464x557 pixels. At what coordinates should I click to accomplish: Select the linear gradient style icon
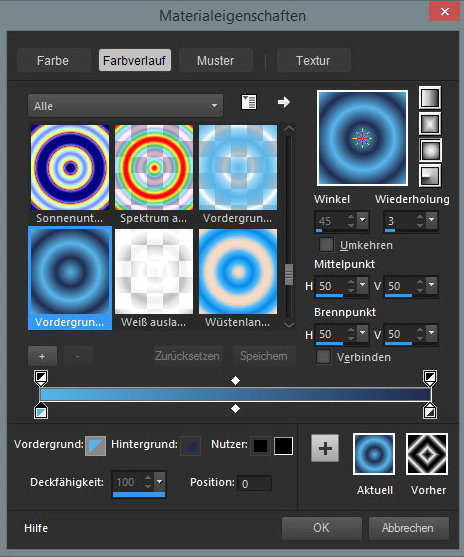coord(430,97)
